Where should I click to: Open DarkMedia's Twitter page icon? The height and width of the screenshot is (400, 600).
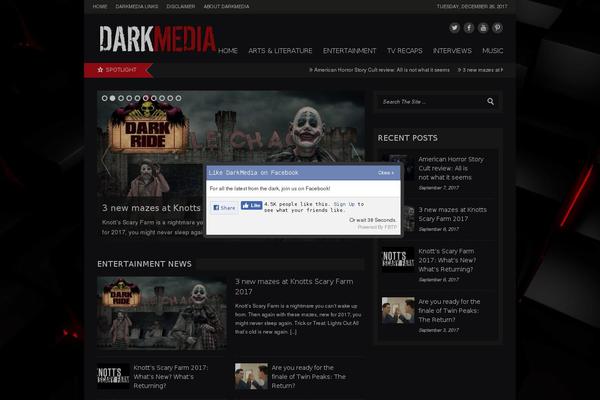coord(454,28)
